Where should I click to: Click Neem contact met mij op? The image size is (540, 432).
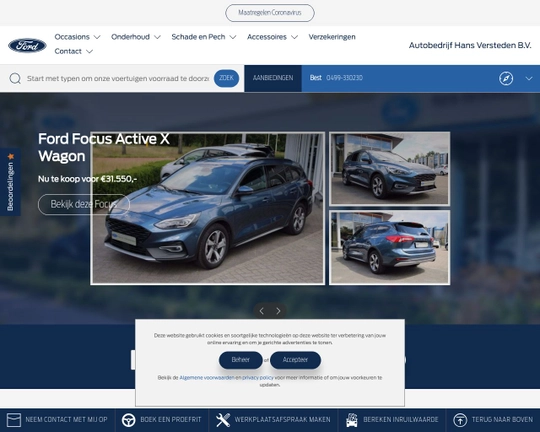(66, 420)
